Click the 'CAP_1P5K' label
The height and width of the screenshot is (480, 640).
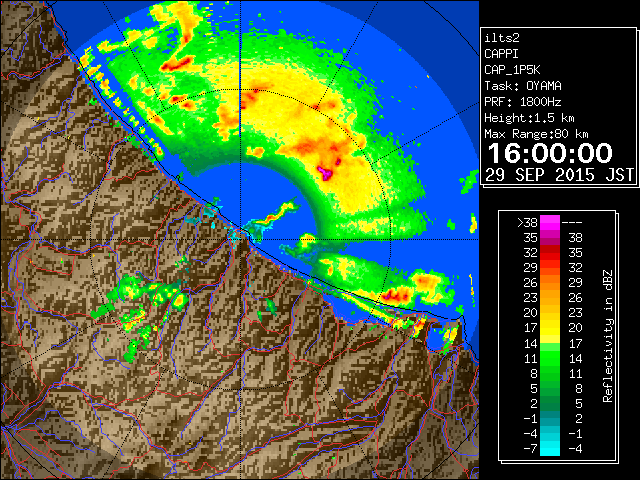coord(512,70)
